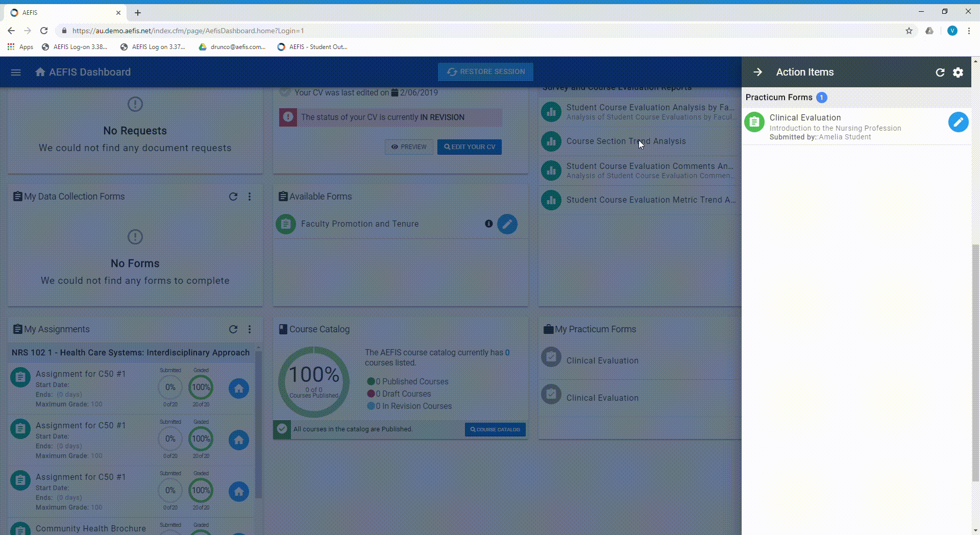The width and height of the screenshot is (980, 535).
Task: Open the hamburger navigation menu
Action: (16, 72)
